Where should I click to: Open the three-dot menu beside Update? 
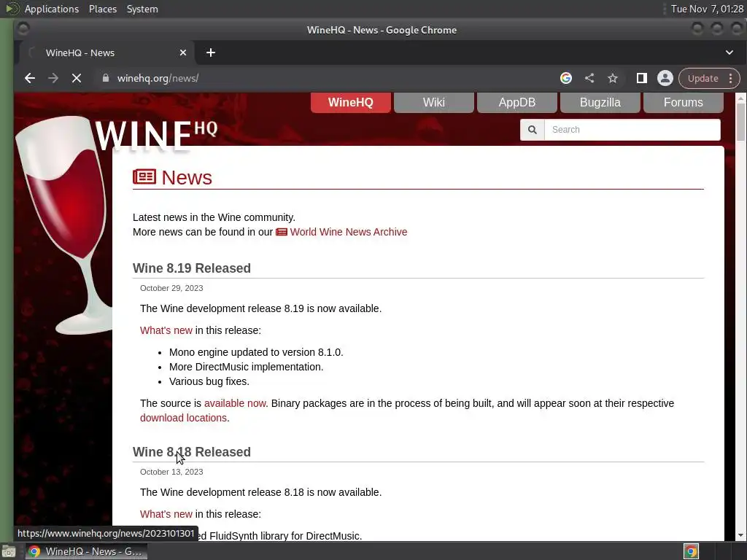coord(731,78)
